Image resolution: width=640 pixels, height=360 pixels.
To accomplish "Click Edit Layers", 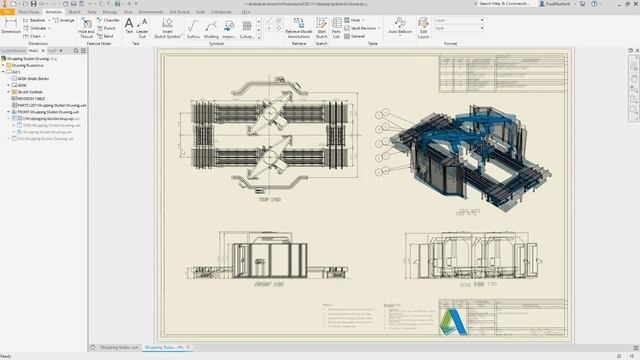I will click(423, 28).
